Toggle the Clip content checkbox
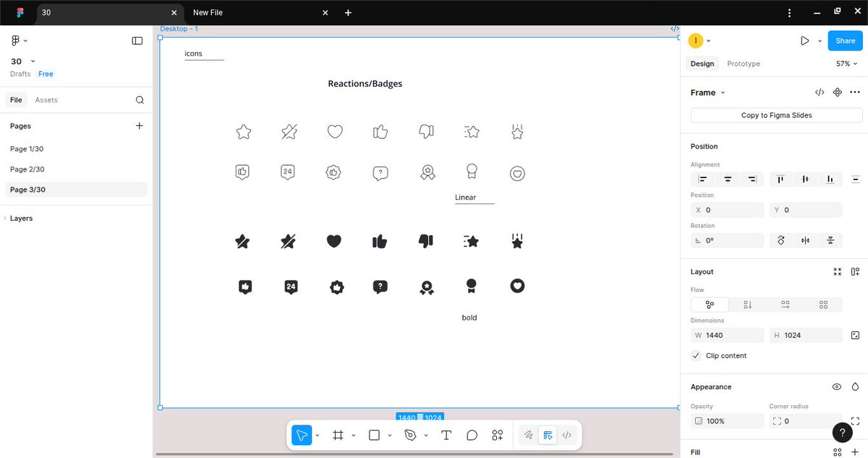 696,355
